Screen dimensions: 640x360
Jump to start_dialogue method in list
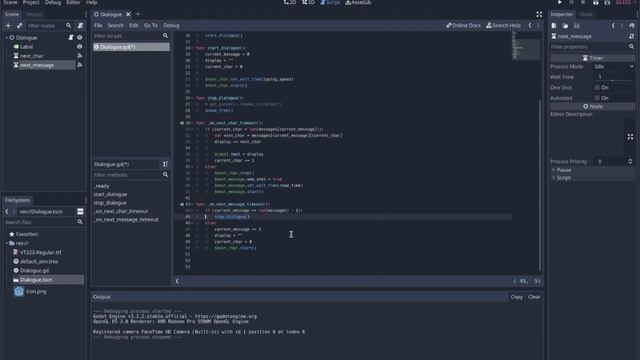110,194
